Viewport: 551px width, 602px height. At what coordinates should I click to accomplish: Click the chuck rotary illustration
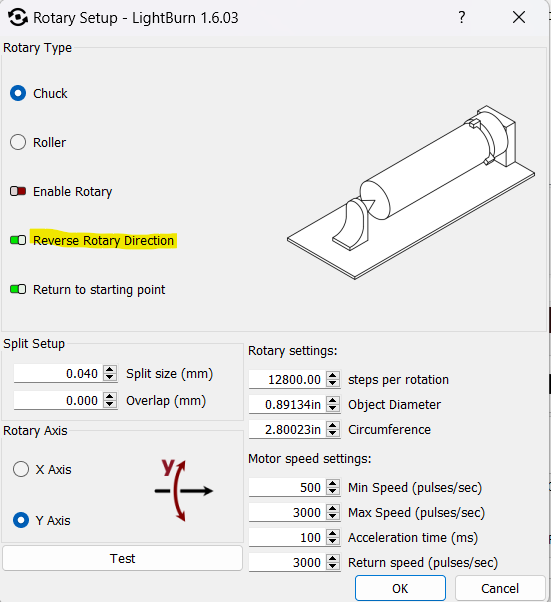[411, 192]
